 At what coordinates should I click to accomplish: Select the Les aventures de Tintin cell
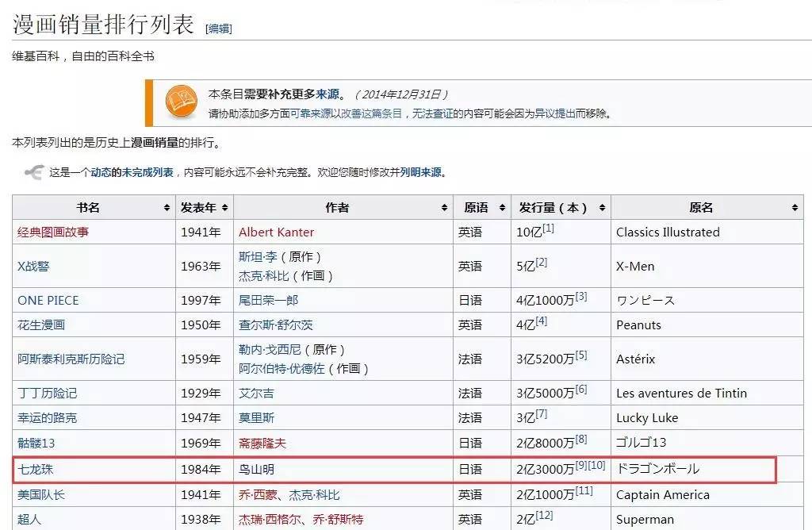click(681, 394)
